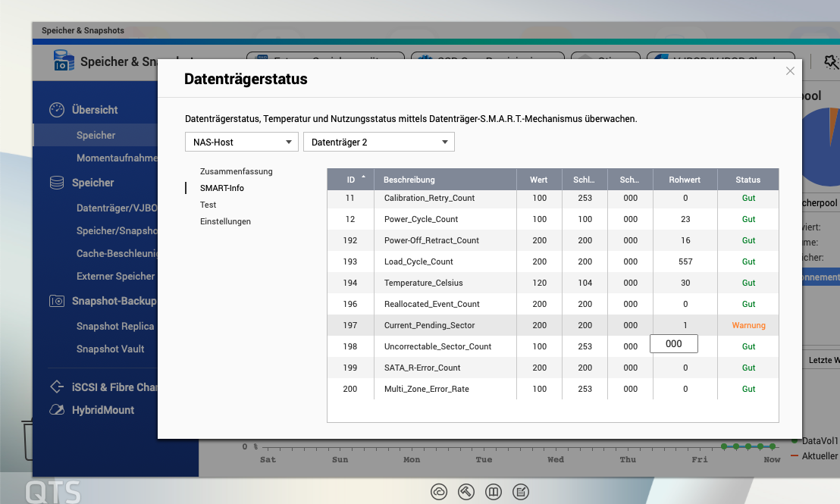Open Snapshot Replica in the sidebar
Image resolution: width=840 pixels, height=504 pixels.
115,326
